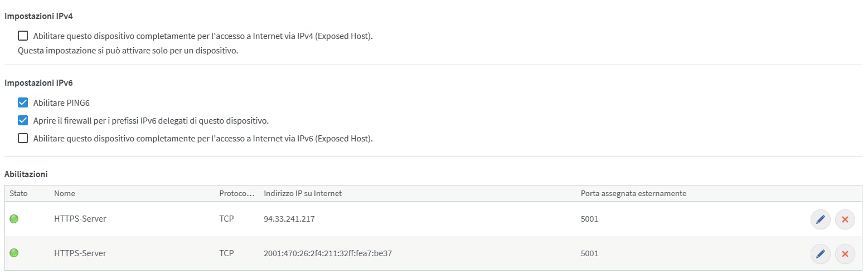Disable opening the firewall for delegated IPv6 prefixes

point(23,120)
